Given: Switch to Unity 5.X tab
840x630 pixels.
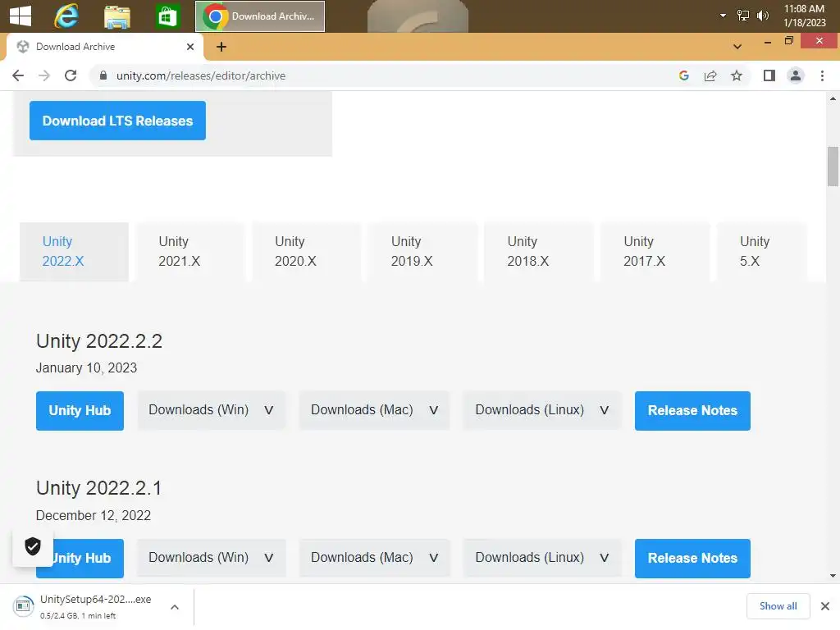Looking at the screenshot, I should [762, 251].
